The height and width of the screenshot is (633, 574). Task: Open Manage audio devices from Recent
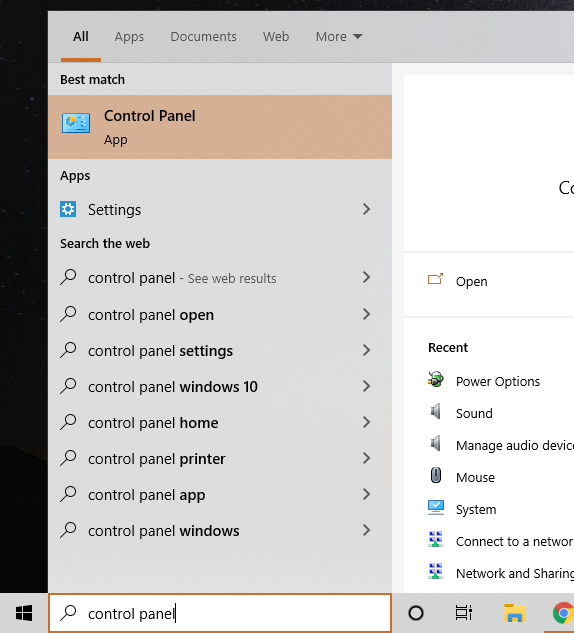515,445
